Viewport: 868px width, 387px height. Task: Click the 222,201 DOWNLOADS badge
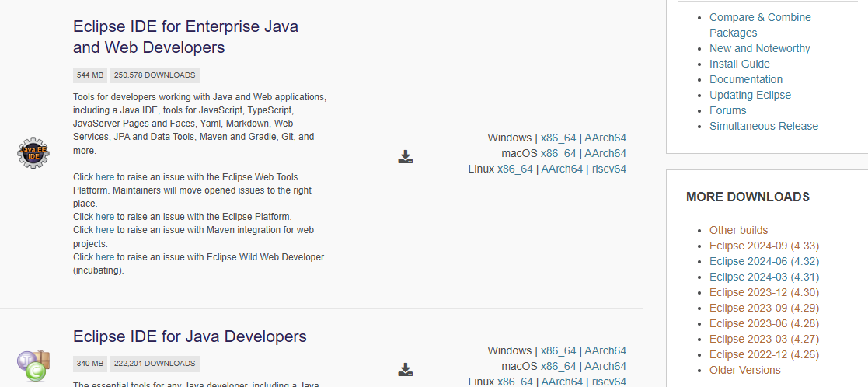155,364
